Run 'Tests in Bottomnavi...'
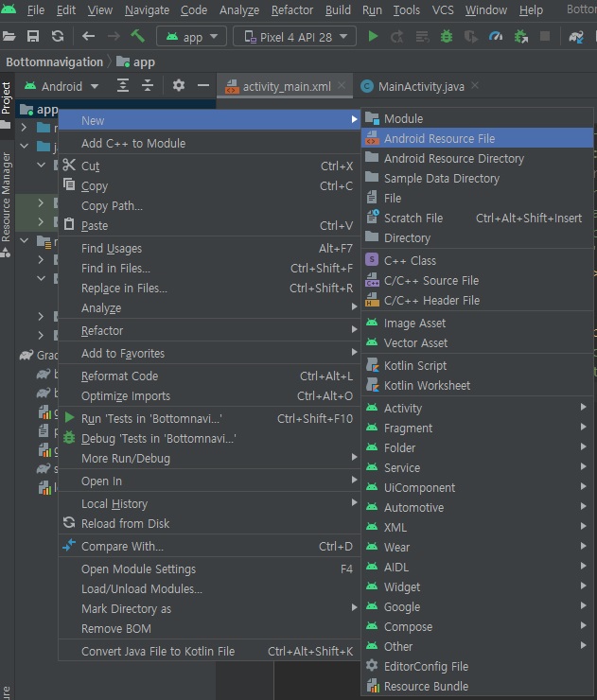 209,418
